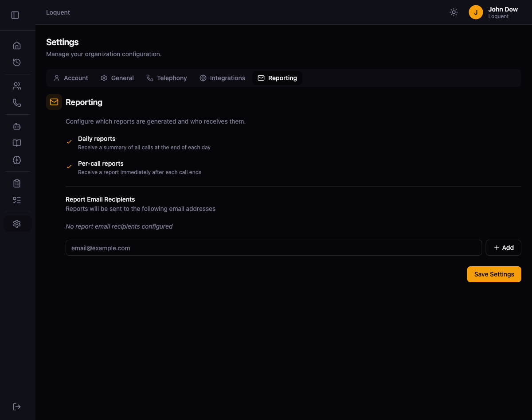Open the task list sidebar icon

tap(17, 200)
